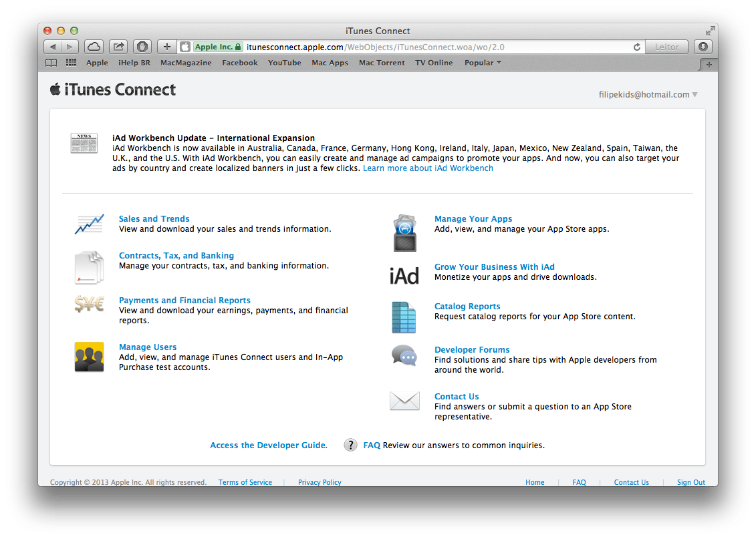
Task: Open the Sales and Trends link
Action: 154,218
